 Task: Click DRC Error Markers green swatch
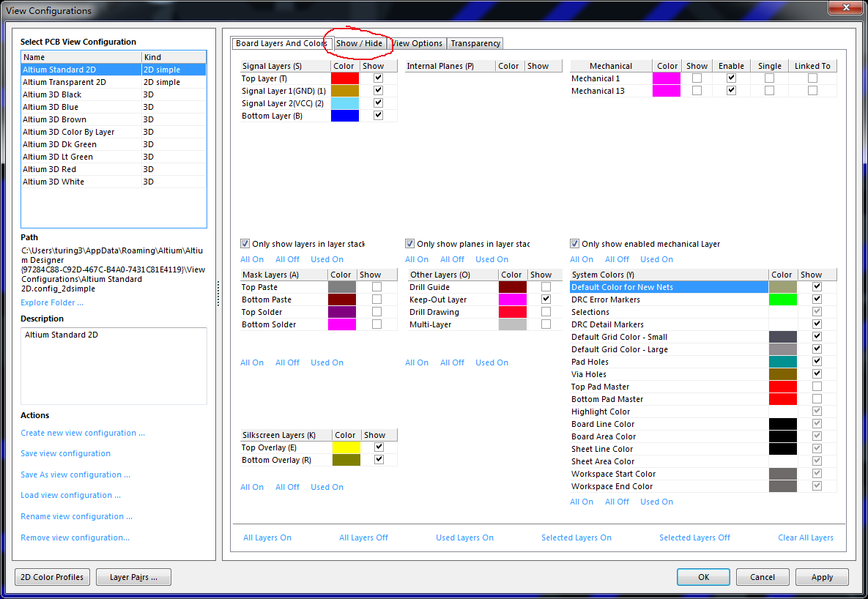point(783,299)
